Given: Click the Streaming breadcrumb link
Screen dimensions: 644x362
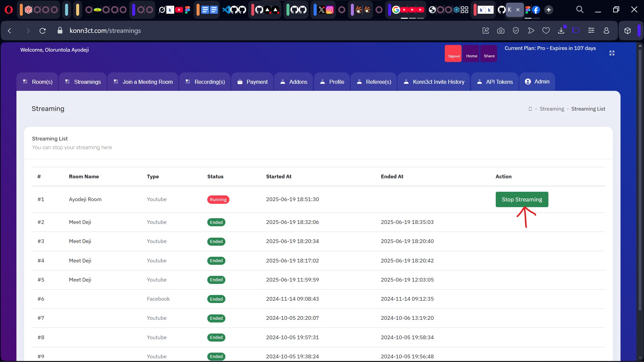Looking at the screenshot, I should click(x=552, y=109).
